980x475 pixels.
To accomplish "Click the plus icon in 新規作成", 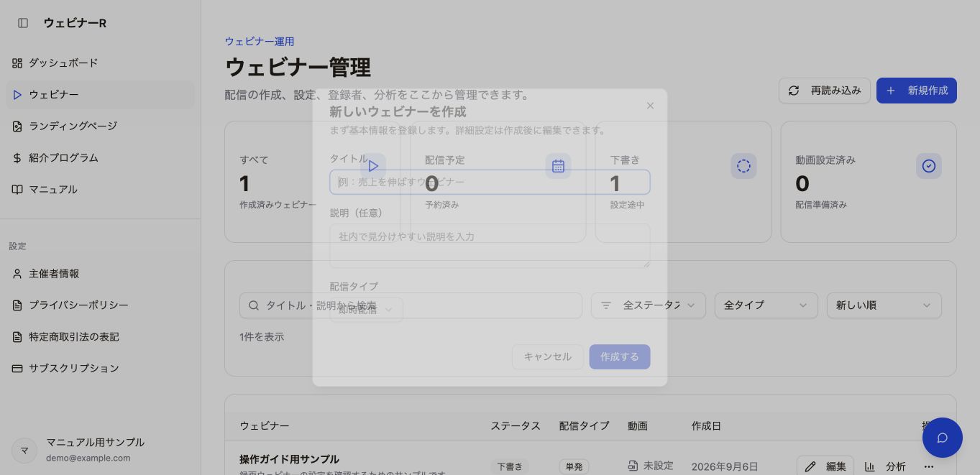I will pyautogui.click(x=891, y=91).
